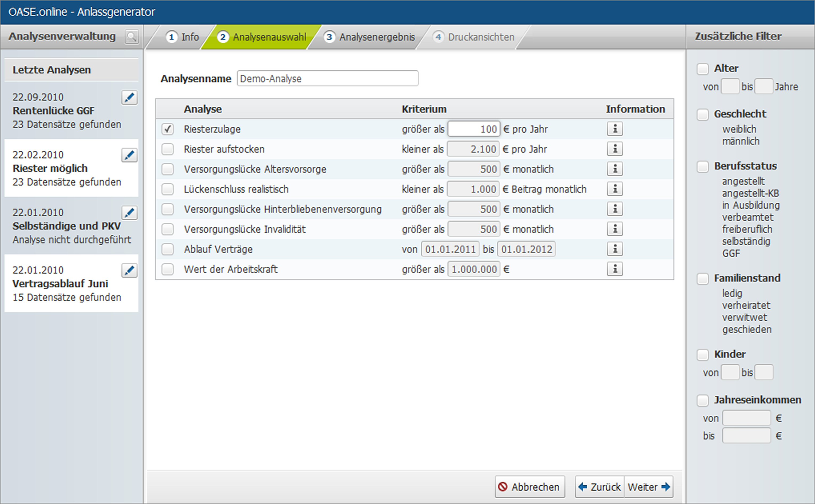Open the Druckansichten tab
This screenshot has height=504, width=815.
point(473,37)
